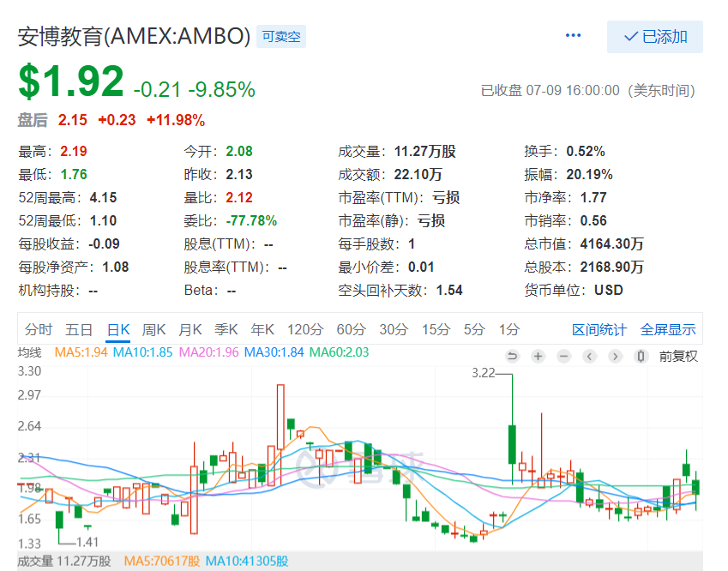Viewport: 728px width, 571px height.
Task: Shift chart right with the right arrow icon
Action: 615,356
